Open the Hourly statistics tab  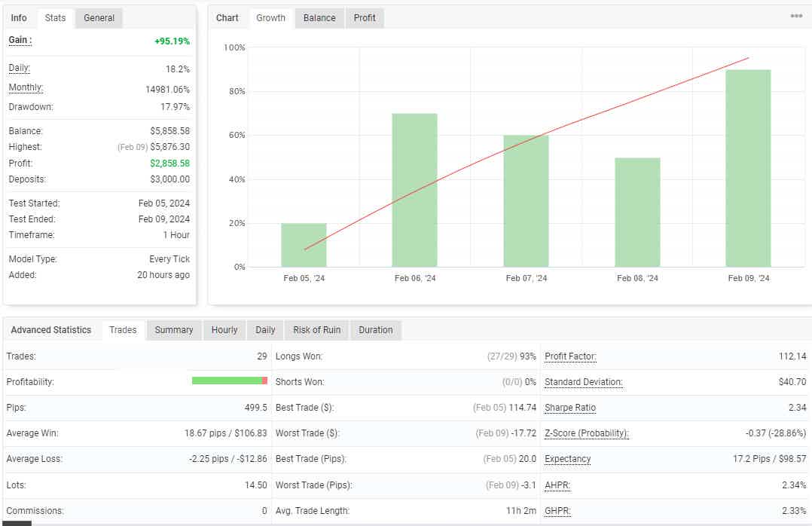[x=224, y=329]
